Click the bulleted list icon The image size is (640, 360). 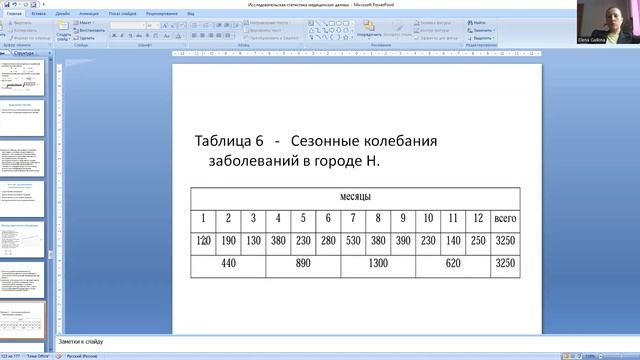click(x=195, y=25)
